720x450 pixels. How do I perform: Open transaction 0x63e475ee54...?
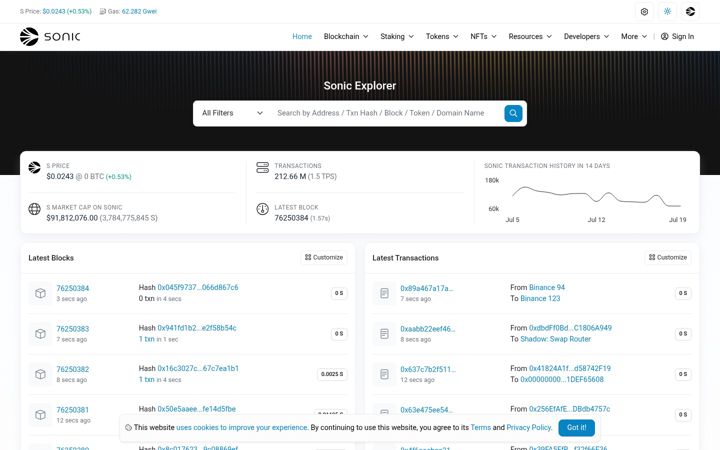(427, 410)
